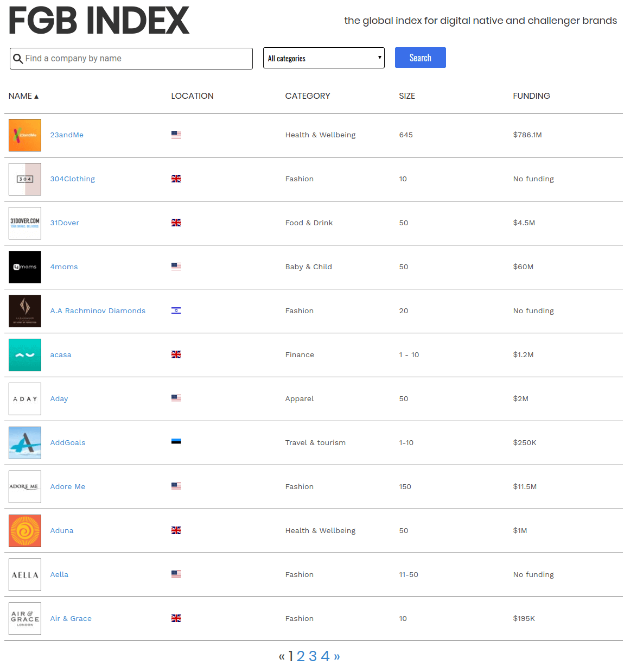The width and height of the screenshot is (624, 672).
Task: Click the Air & Grace London logo
Action: point(25,619)
